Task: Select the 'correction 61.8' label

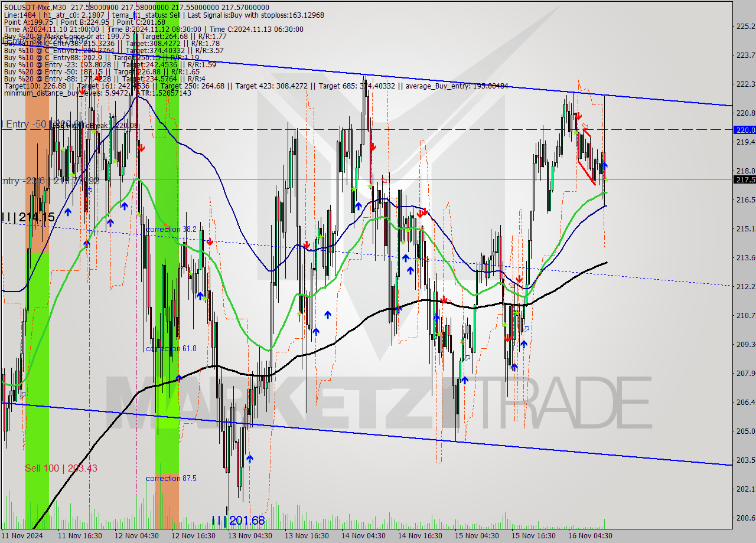Action: (171, 348)
